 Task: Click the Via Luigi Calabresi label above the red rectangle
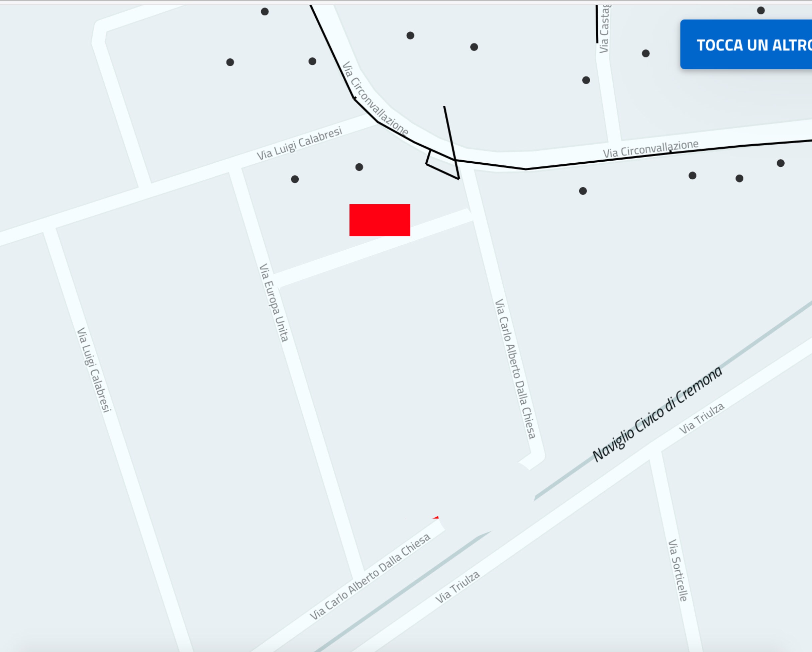click(x=299, y=144)
